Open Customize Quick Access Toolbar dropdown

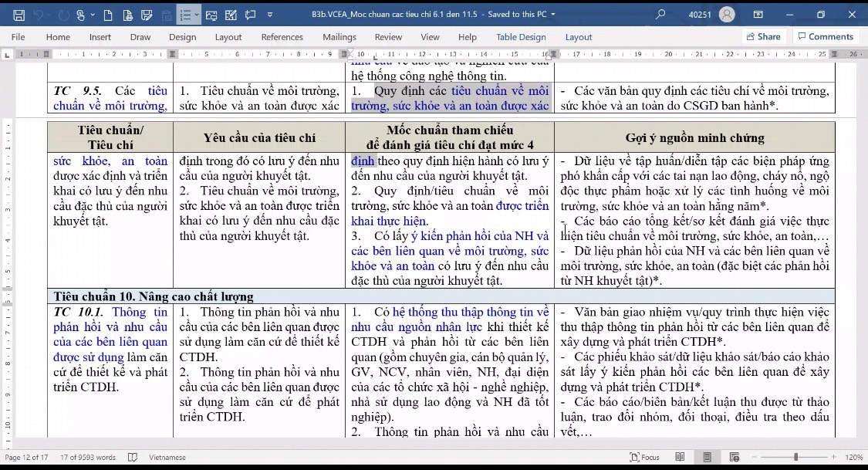point(270,15)
